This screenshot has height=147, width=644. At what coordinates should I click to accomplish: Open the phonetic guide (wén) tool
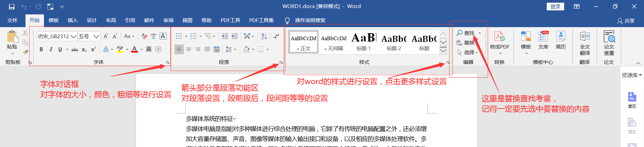click(x=154, y=36)
